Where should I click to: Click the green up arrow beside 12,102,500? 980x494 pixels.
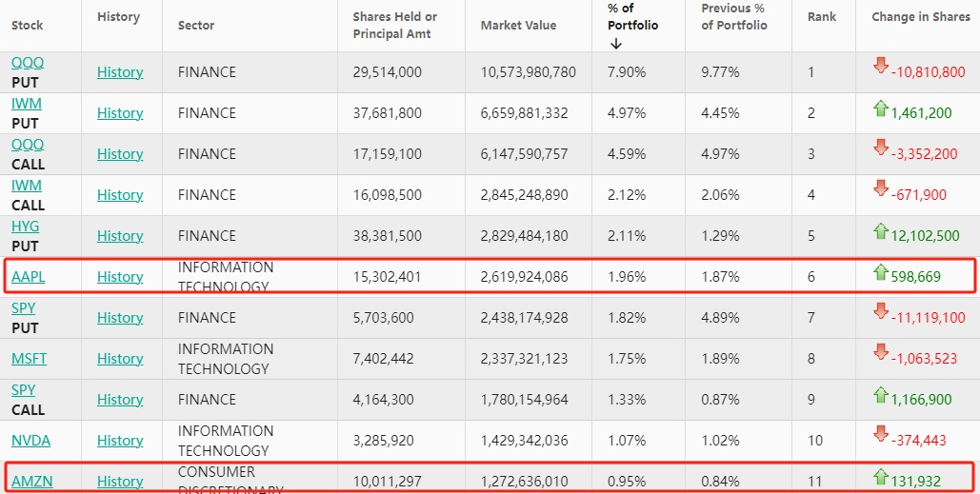point(880,230)
